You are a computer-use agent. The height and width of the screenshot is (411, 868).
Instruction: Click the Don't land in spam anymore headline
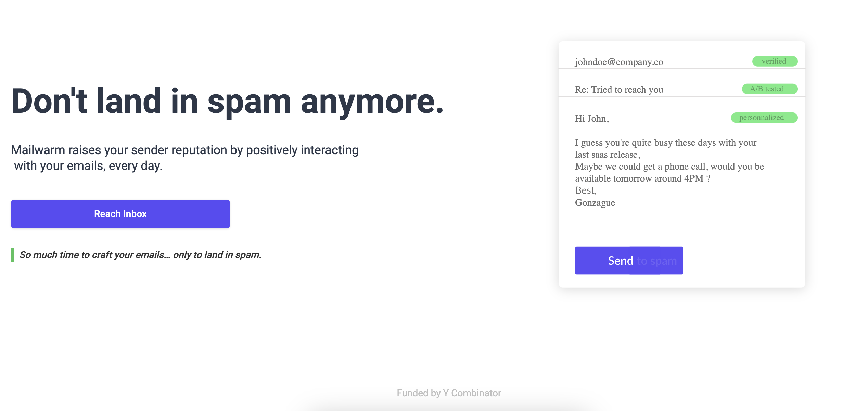coord(227,101)
